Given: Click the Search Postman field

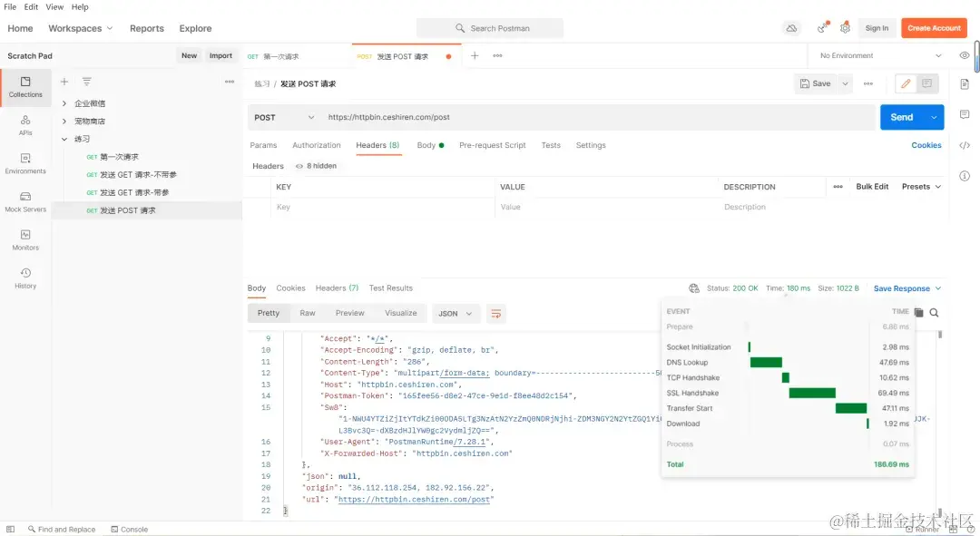Looking at the screenshot, I should pos(490,28).
